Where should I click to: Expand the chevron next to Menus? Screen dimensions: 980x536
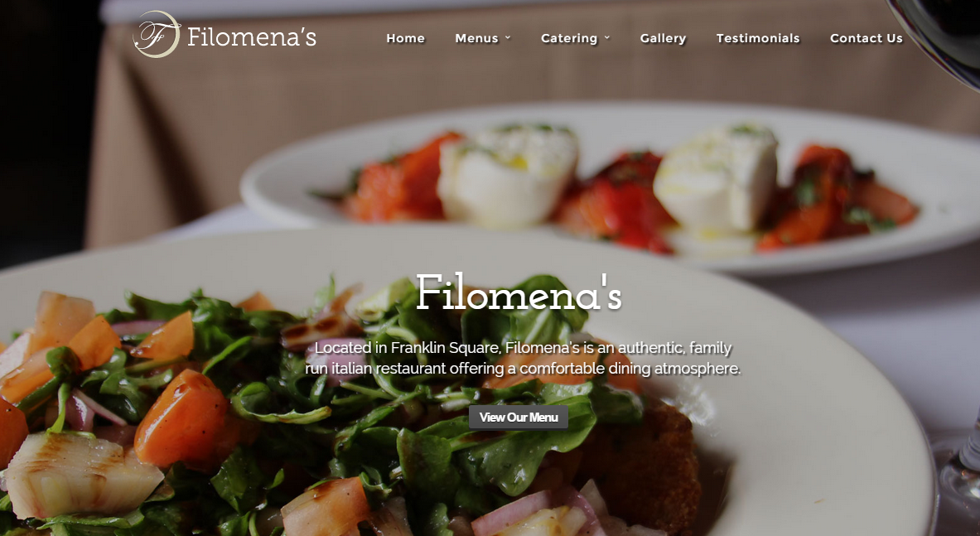coord(508,37)
